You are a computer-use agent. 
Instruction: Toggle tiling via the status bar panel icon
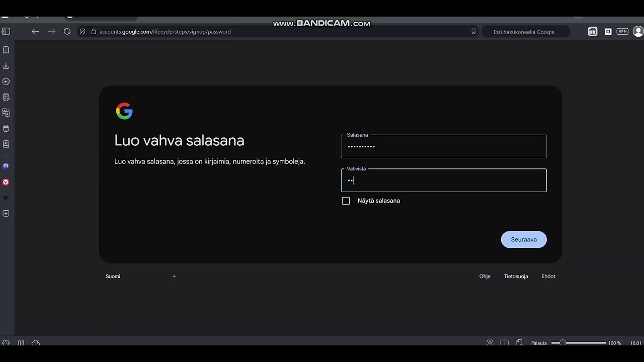click(21, 343)
